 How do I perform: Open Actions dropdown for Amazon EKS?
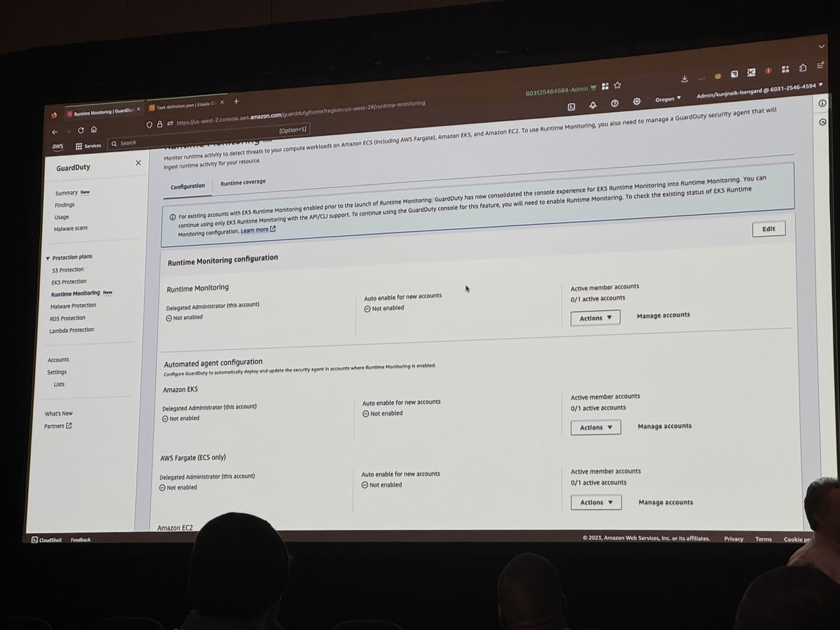(x=596, y=428)
